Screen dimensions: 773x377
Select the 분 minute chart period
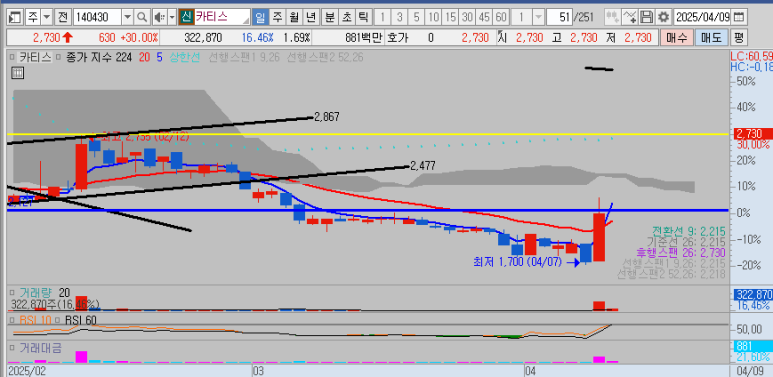tap(329, 18)
